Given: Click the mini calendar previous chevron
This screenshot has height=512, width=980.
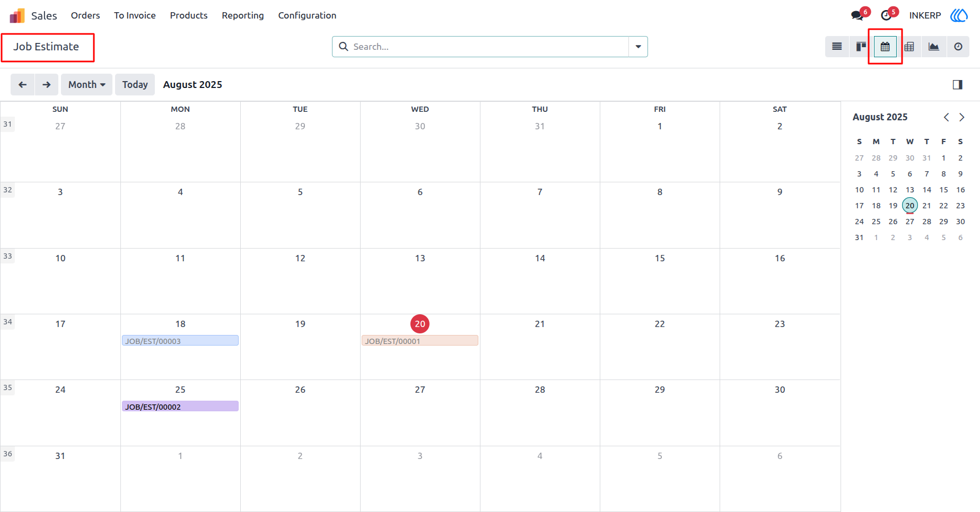Looking at the screenshot, I should pos(946,117).
